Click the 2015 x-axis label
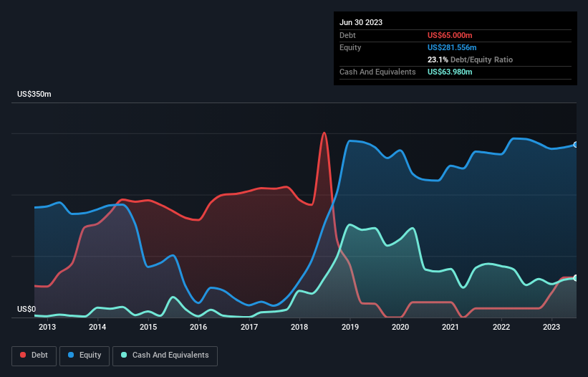Viewport: 588px width, 377px height. (x=148, y=327)
